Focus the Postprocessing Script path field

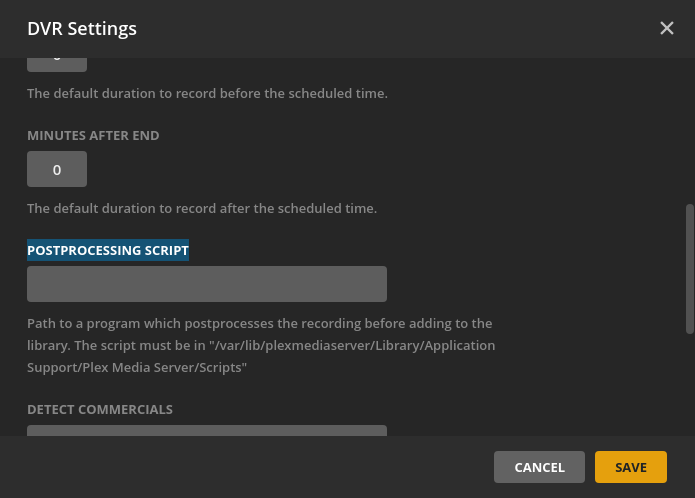207,284
